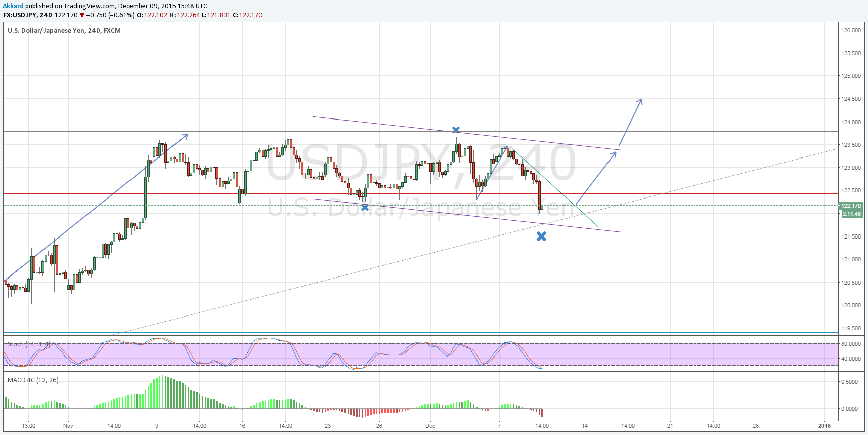Image resolution: width=868 pixels, height=435 pixels.
Task: Click the low price value L:121.831
Action: tap(216, 15)
